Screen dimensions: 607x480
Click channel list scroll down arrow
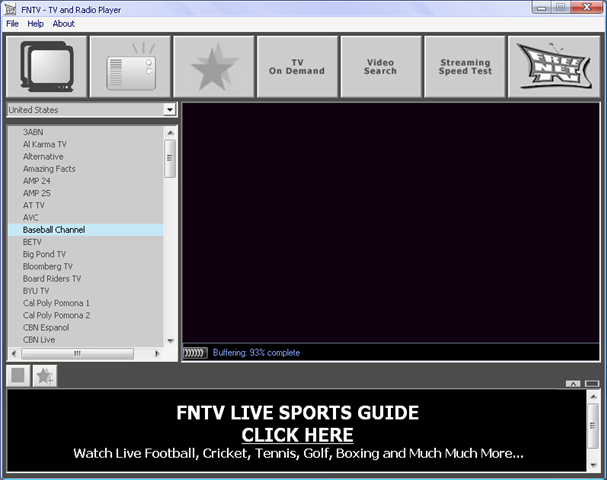[x=170, y=341]
